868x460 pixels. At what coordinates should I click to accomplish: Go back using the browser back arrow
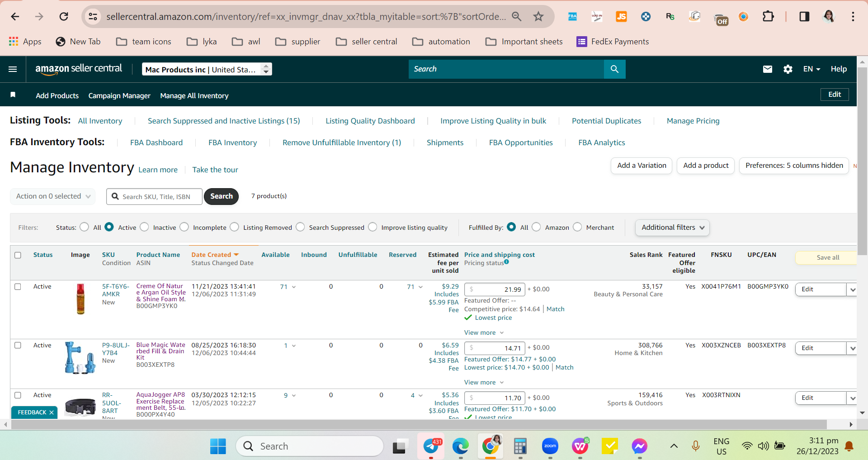point(15,17)
